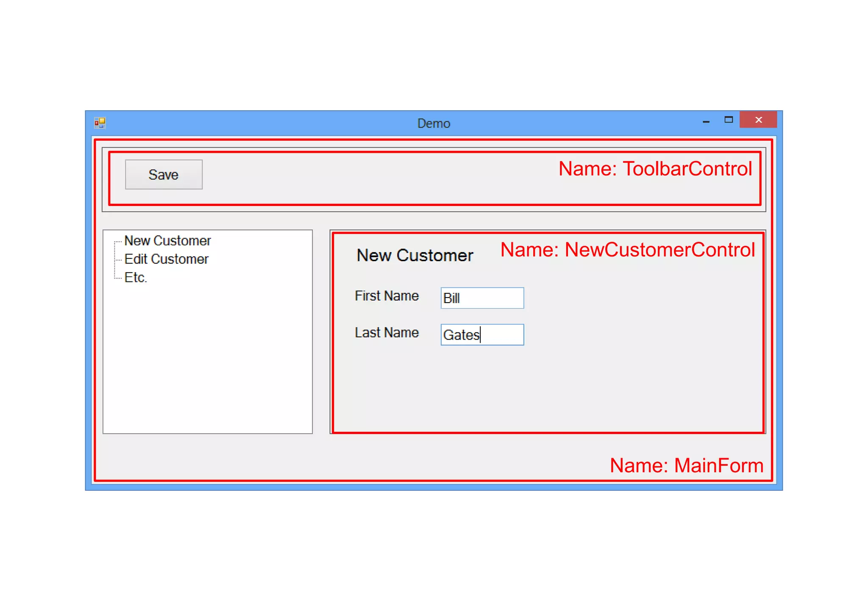Image resolution: width=868 pixels, height=601 pixels.
Task: Click the Name: NewCustomerControl annotation text
Action: click(x=627, y=250)
